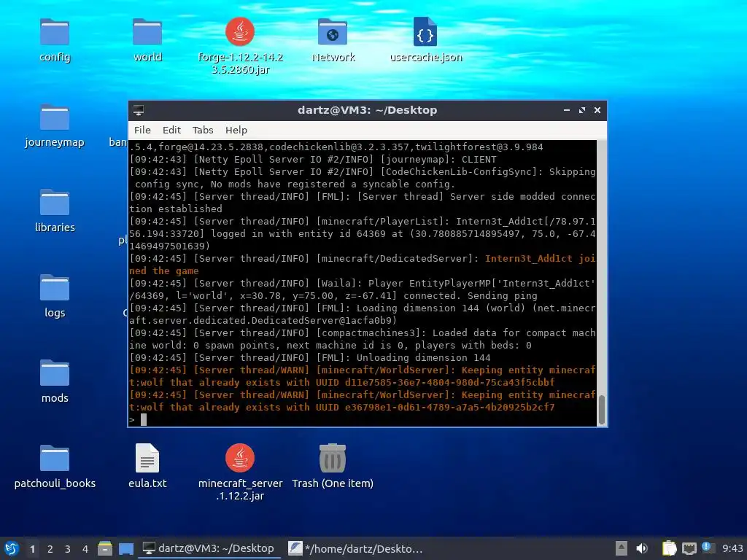Click the terminal vertical scrollbar handle

[601, 410]
